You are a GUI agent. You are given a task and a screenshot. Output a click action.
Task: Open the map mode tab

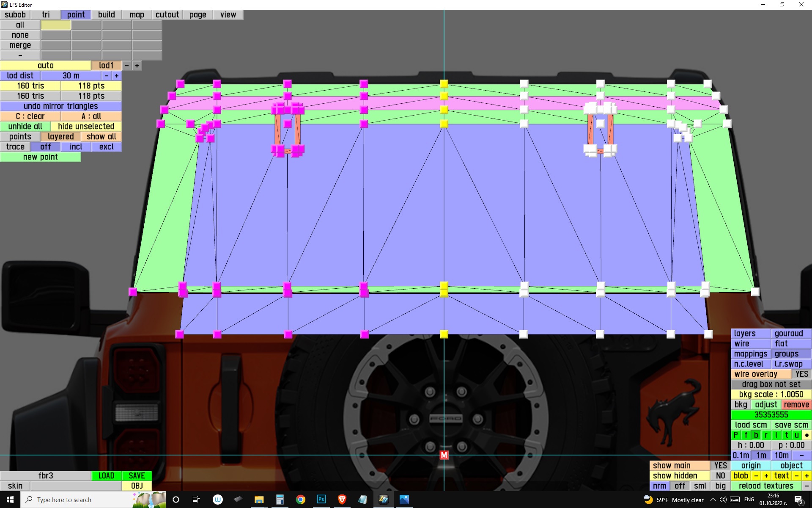137,15
